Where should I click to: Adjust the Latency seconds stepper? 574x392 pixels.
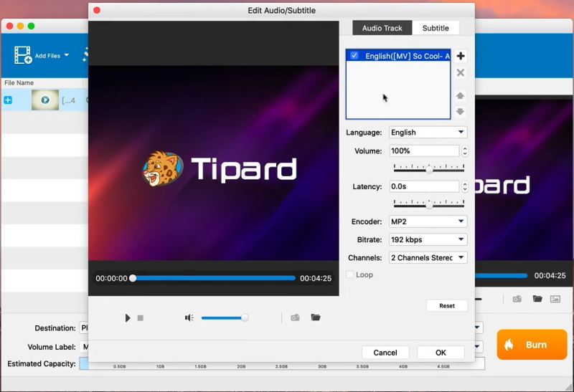(464, 187)
